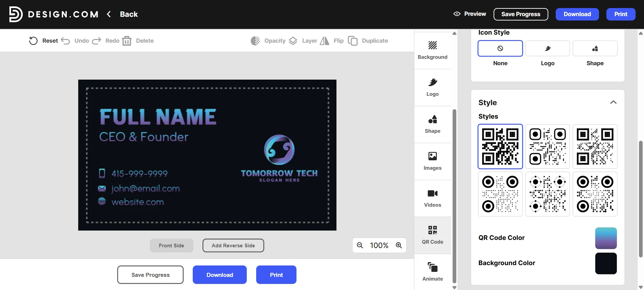This screenshot has width=644, height=290.
Task: Click the phone icon on card
Action: coord(102,173)
